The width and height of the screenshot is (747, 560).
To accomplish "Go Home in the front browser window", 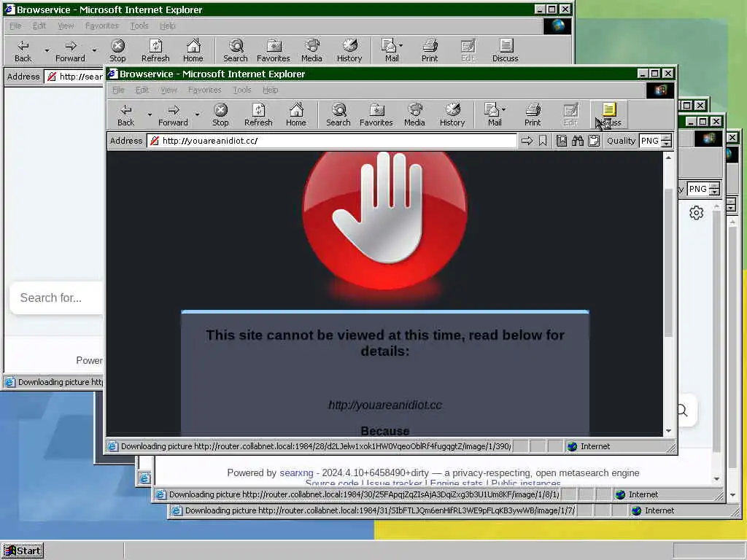I will point(296,115).
